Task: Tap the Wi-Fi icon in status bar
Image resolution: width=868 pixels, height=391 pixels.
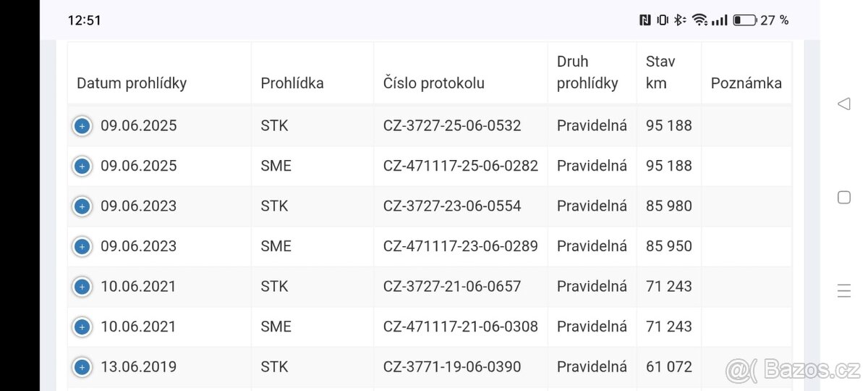Action: coord(699,20)
